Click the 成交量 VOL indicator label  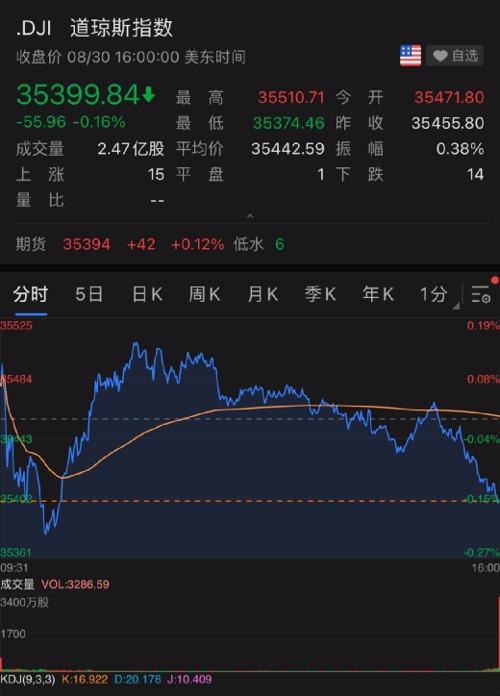[55, 584]
